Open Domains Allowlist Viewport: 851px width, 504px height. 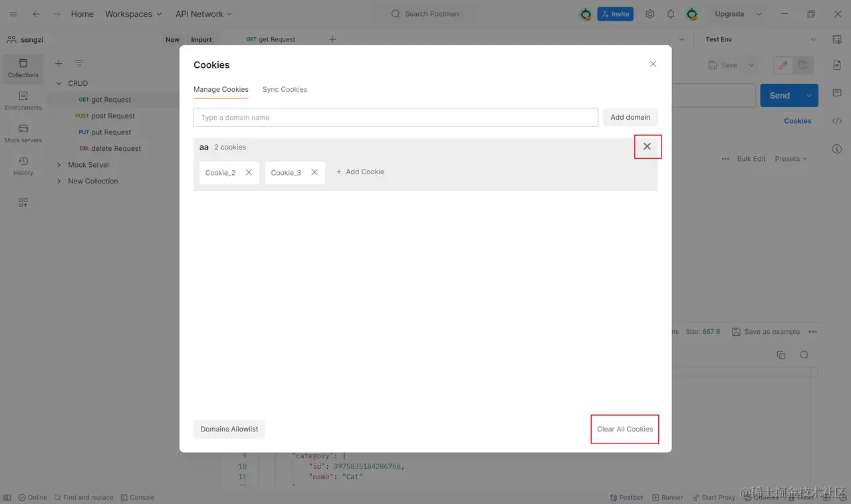[x=229, y=429]
